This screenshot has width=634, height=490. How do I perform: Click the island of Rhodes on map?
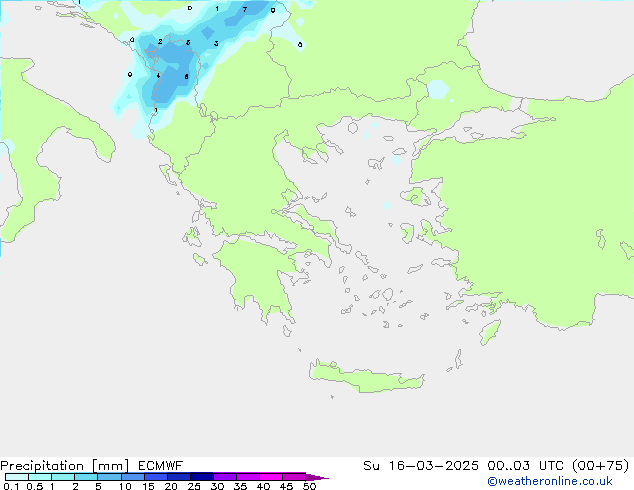pyautogui.click(x=490, y=332)
